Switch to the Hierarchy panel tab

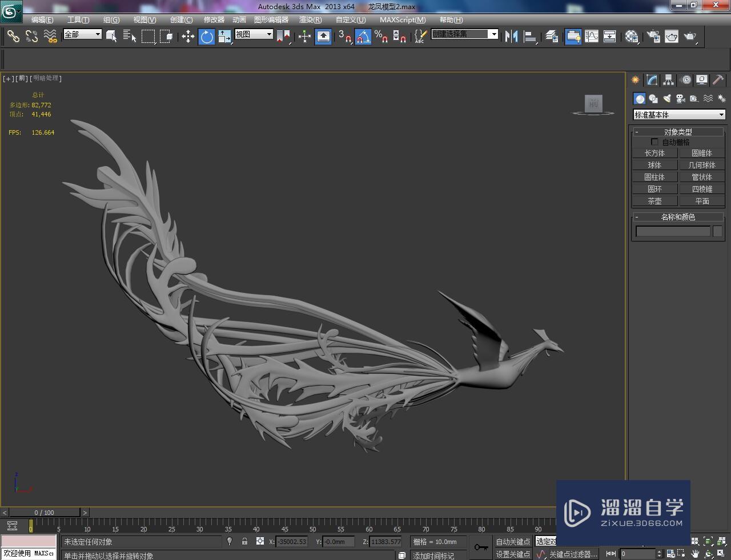coord(669,80)
